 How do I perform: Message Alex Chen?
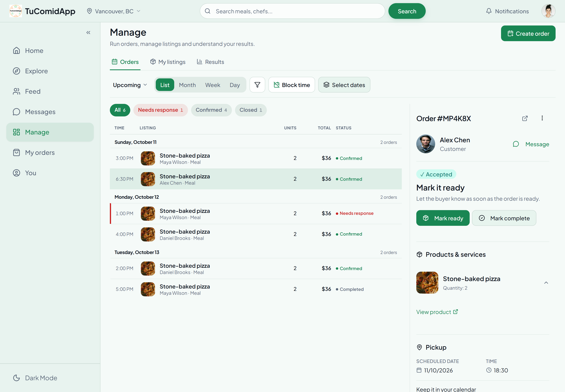[531, 144]
